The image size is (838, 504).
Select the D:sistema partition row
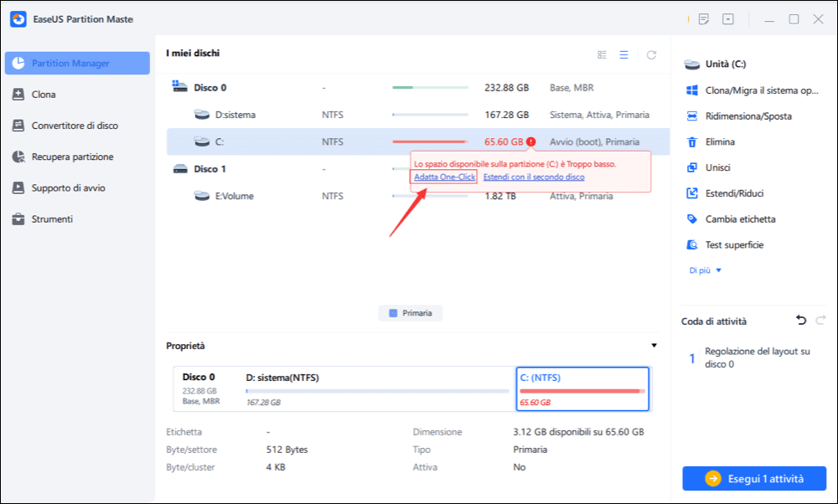(x=418, y=115)
